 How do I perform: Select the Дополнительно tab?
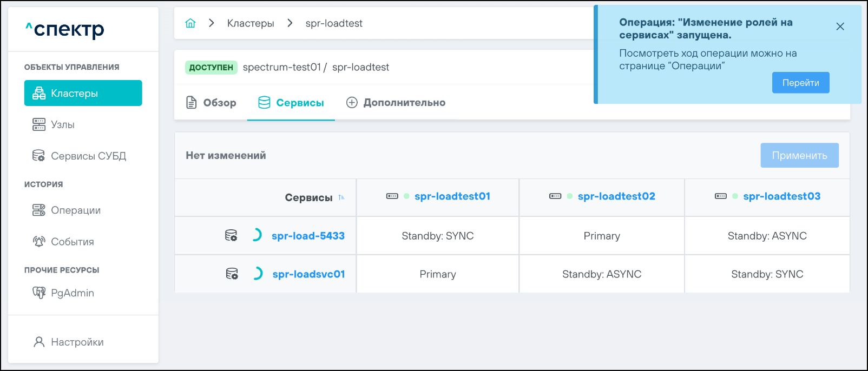point(396,103)
